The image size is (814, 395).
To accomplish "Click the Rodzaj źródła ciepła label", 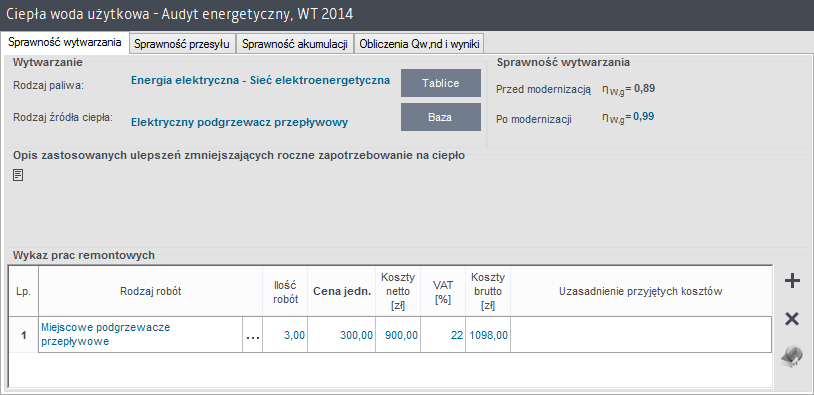I will click(x=63, y=117).
